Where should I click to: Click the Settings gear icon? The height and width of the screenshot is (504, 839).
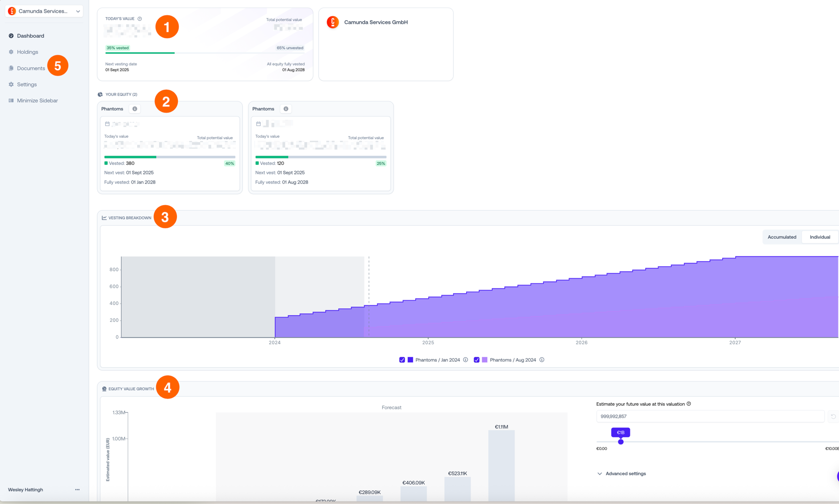click(x=11, y=84)
